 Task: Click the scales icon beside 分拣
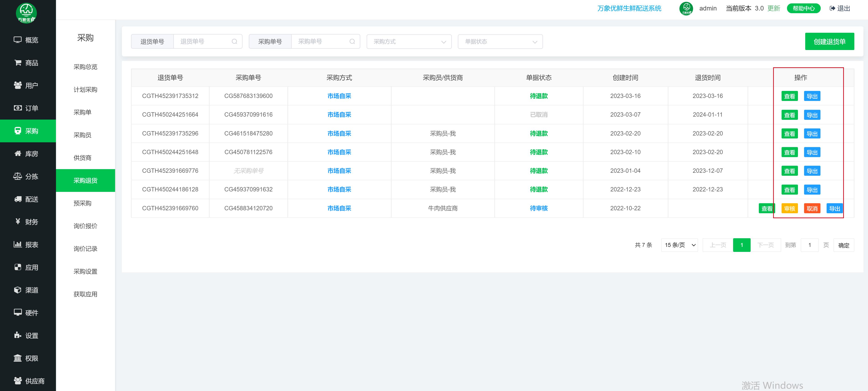pos(18,176)
